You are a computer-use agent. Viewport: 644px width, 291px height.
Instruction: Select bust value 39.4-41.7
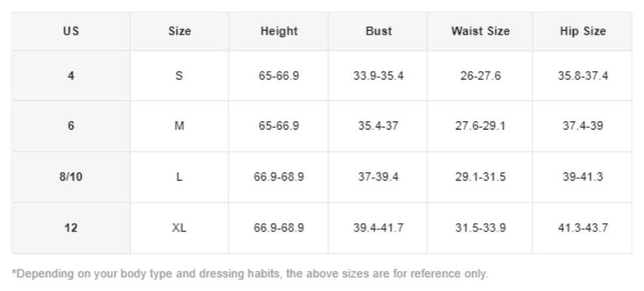[x=378, y=228]
